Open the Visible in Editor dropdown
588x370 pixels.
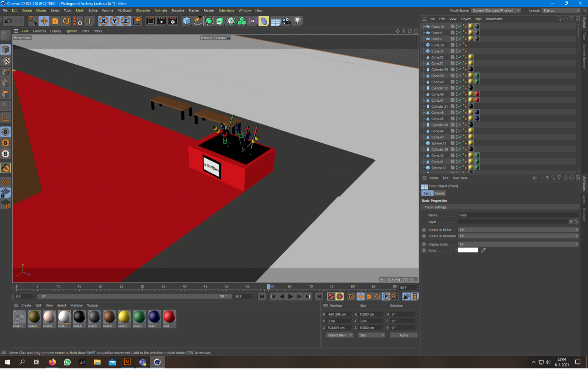point(518,230)
